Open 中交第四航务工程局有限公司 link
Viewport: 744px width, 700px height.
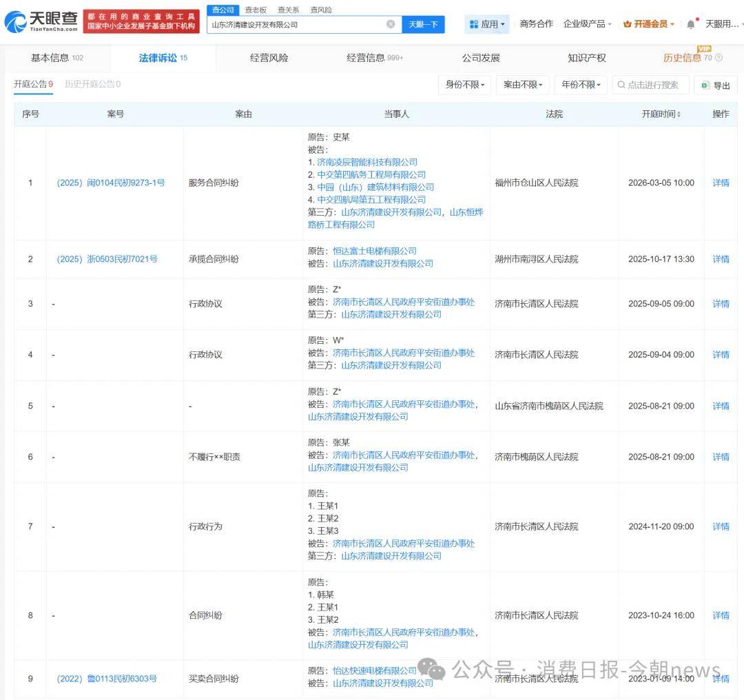coord(371,174)
